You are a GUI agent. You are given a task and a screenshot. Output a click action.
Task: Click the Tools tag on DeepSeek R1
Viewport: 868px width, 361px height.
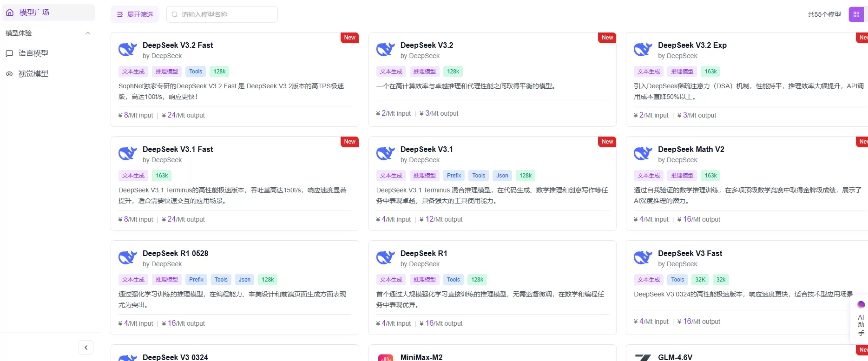(454, 280)
